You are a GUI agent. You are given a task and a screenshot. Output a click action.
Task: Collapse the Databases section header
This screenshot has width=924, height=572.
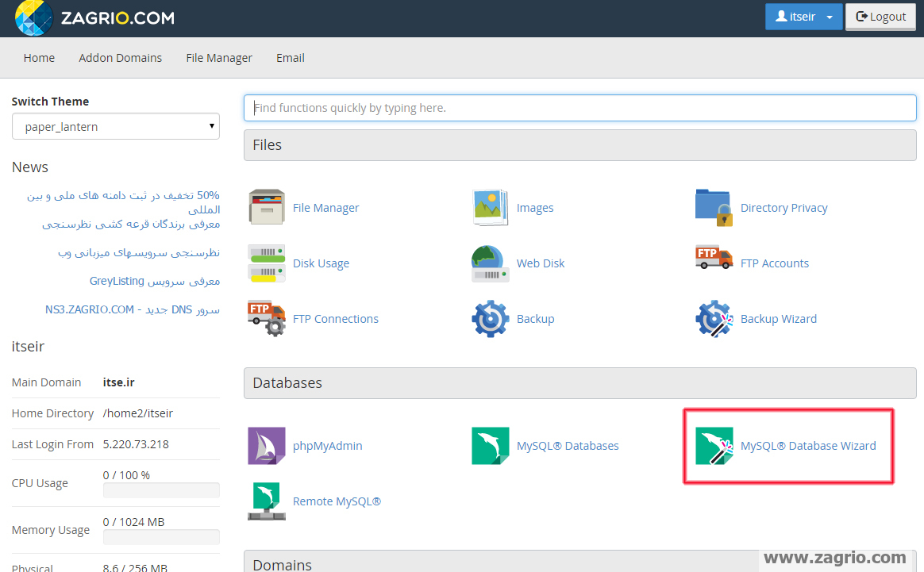(579, 383)
